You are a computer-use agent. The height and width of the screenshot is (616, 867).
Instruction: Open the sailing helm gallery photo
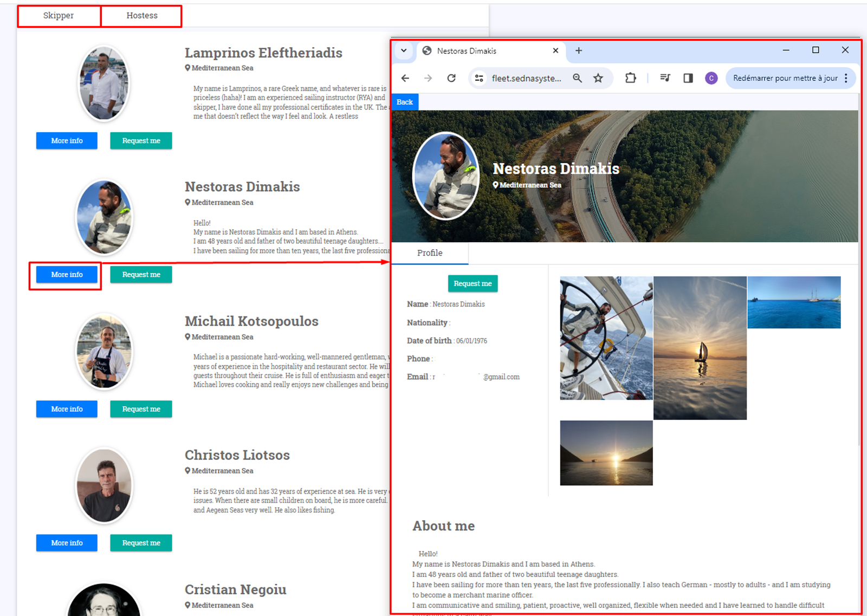(x=606, y=338)
